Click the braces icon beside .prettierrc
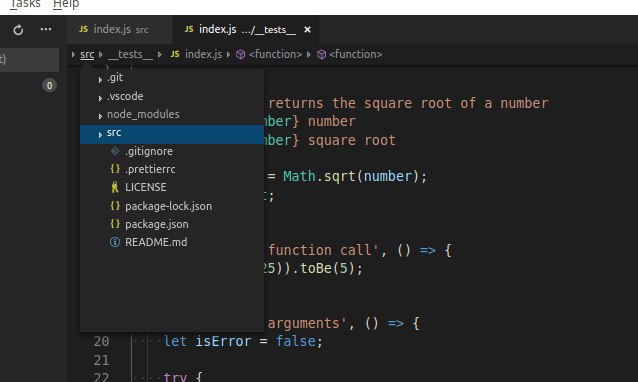 click(x=115, y=169)
